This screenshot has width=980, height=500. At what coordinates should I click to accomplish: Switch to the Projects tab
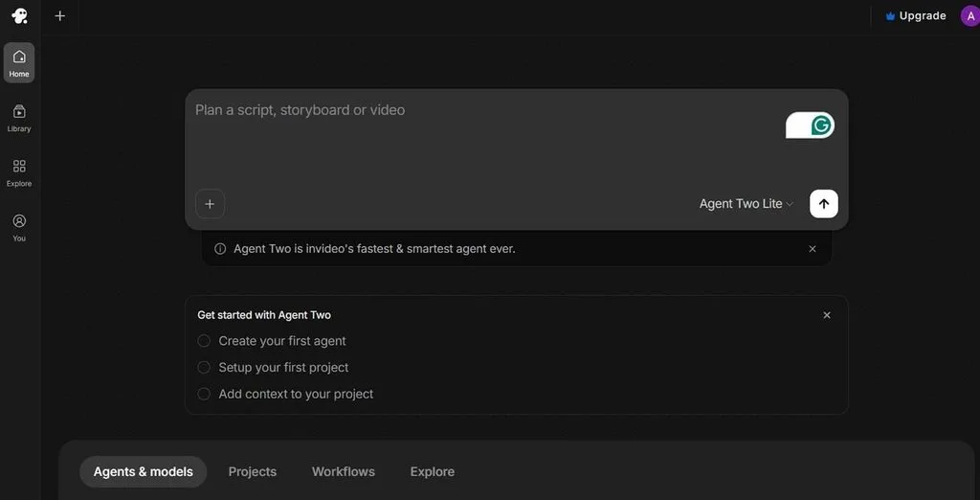(x=253, y=472)
